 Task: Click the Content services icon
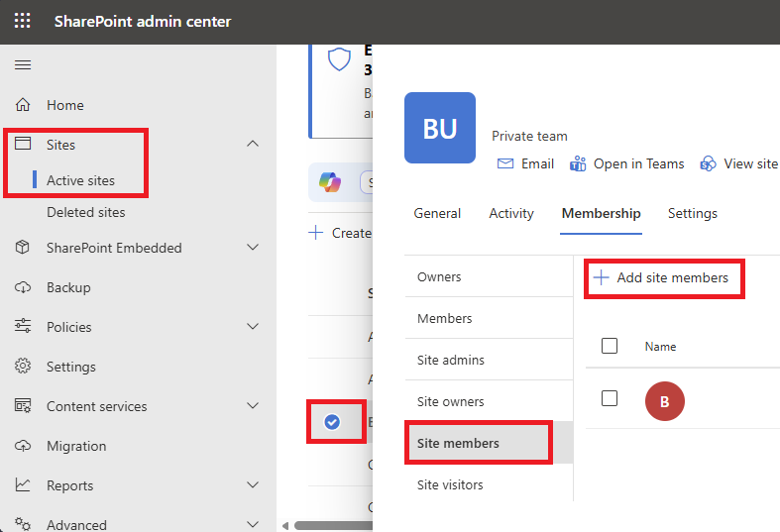pyautogui.click(x=23, y=406)
